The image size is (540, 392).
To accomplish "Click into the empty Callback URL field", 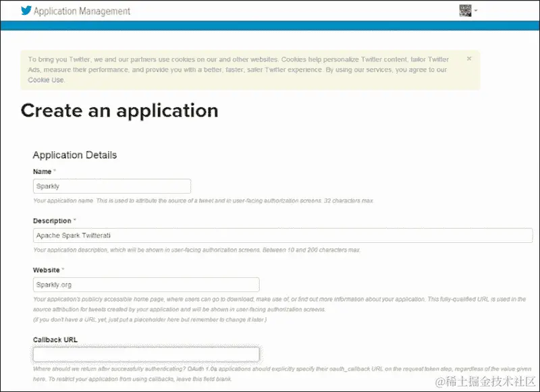I will pyautogui.click(x=146, y=354).
